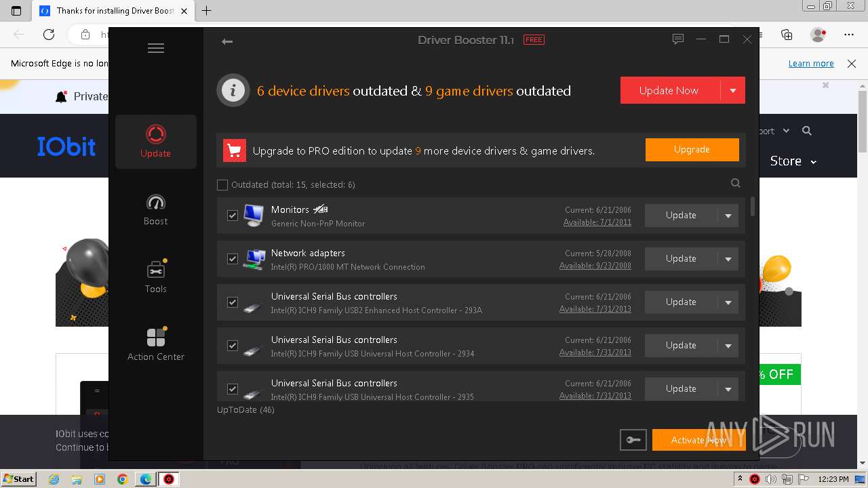Viewport: 868px width, 488px height.
Task: Open Edge profile avatar
Action: (818, 35)
